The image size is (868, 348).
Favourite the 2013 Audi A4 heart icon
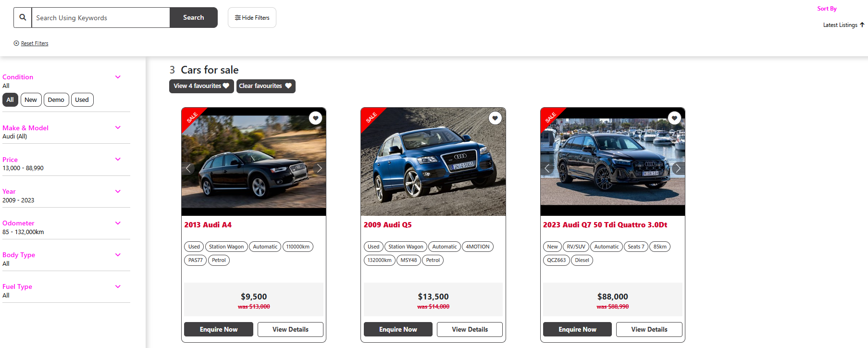pyautogui.click(x=315, y=118)
